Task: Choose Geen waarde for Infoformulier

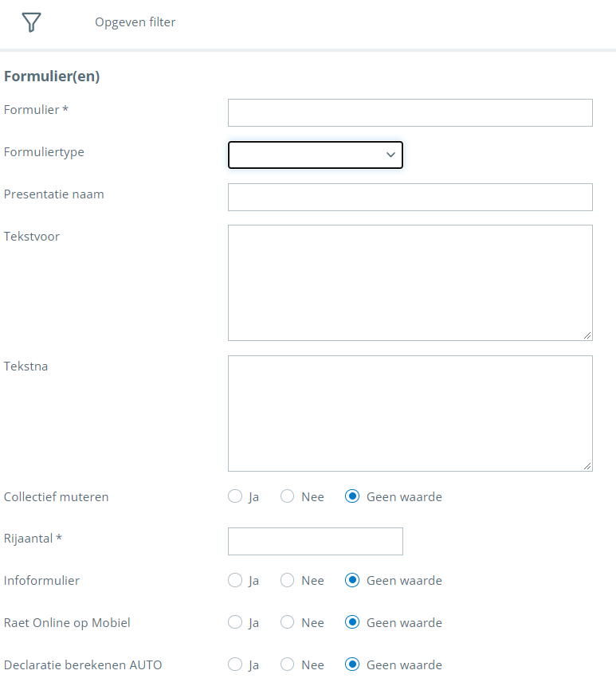Action: click(x=352, y=580)
